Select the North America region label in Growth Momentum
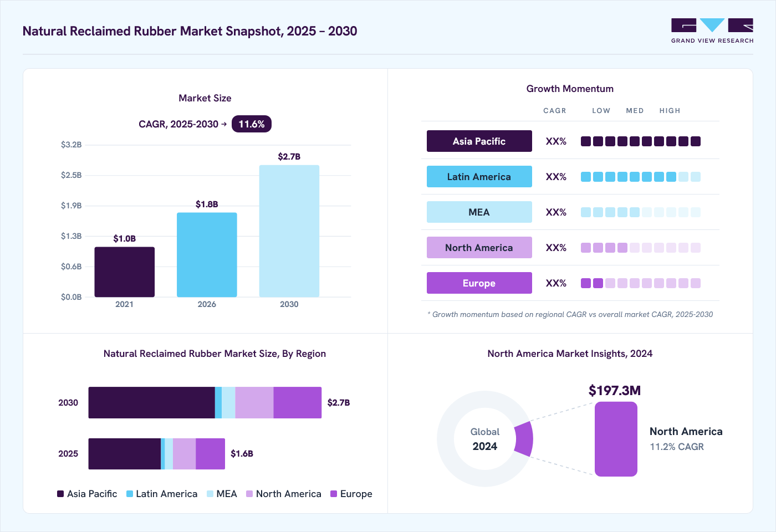 tap(479, 248)
